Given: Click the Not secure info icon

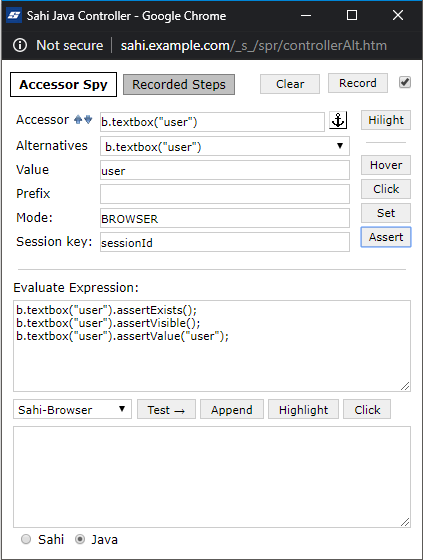Looking at the screenshot, I should (x=20, y=45).
